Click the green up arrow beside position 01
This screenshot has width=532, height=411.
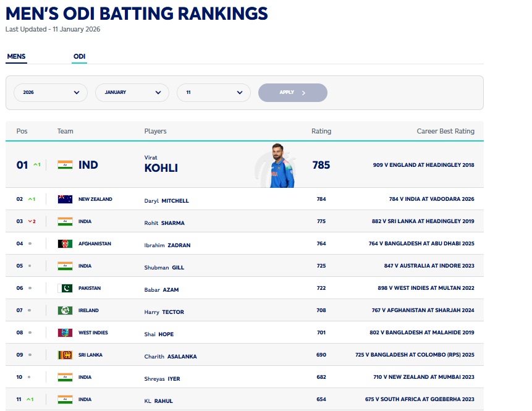[x=35, y=165]
